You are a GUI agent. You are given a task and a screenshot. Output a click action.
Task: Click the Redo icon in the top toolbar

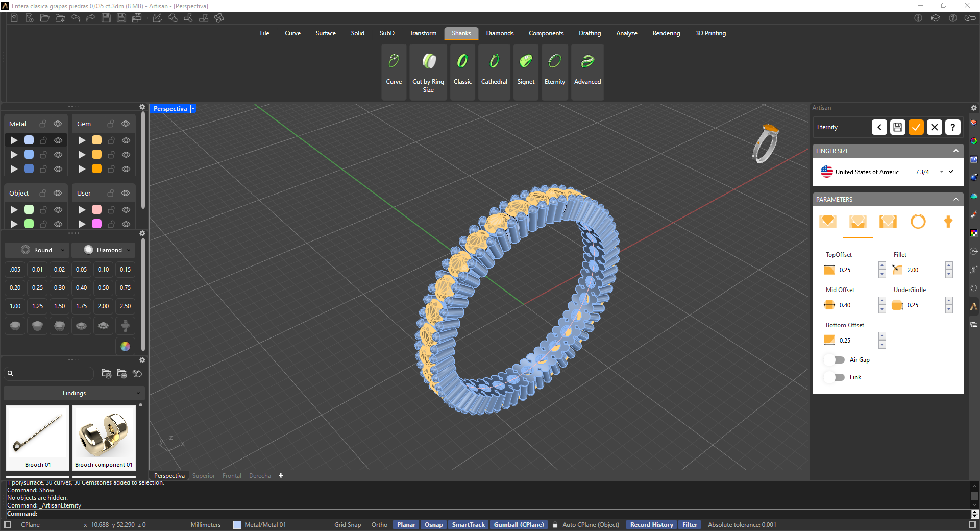91,18
